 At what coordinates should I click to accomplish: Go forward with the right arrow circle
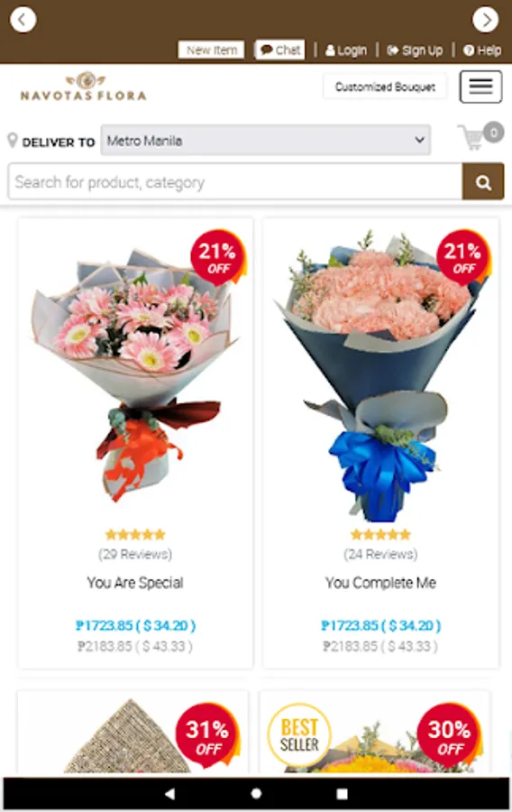pyautogui.click(x=485, y=20)
